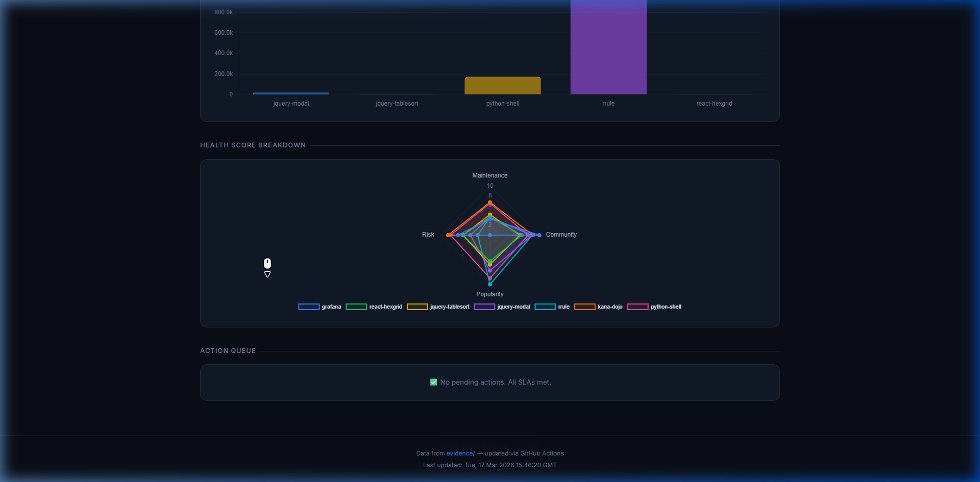Click the jquery-tablesort legend swatch
Viewport: 980px width, 482px height.
pos(419,307)
